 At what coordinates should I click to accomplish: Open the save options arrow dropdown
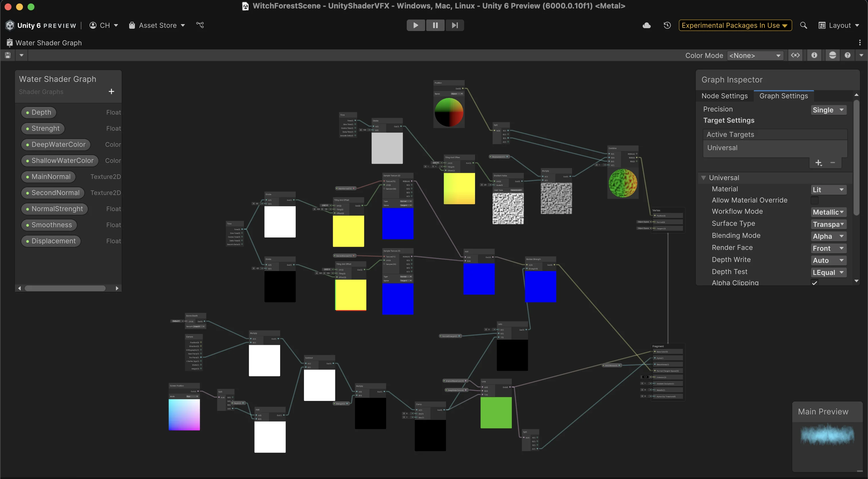pyautogui.click(x=22, y=55)
